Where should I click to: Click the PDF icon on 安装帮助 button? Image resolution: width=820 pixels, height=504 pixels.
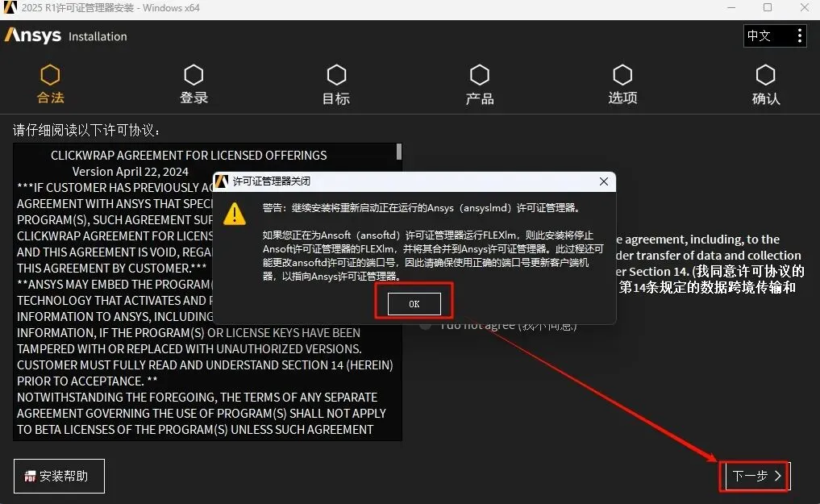coord(30,477)
